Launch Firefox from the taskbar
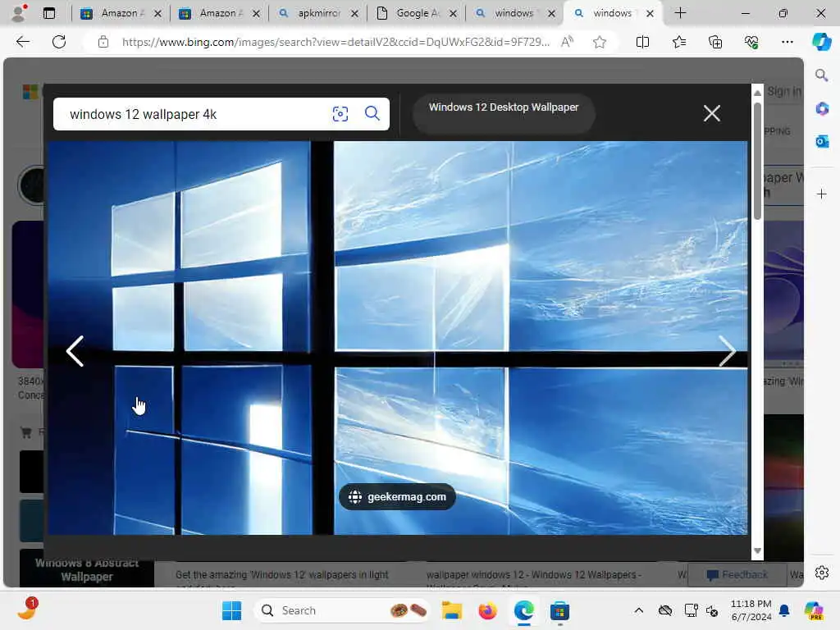840x630 pixels. coord(487,610)
